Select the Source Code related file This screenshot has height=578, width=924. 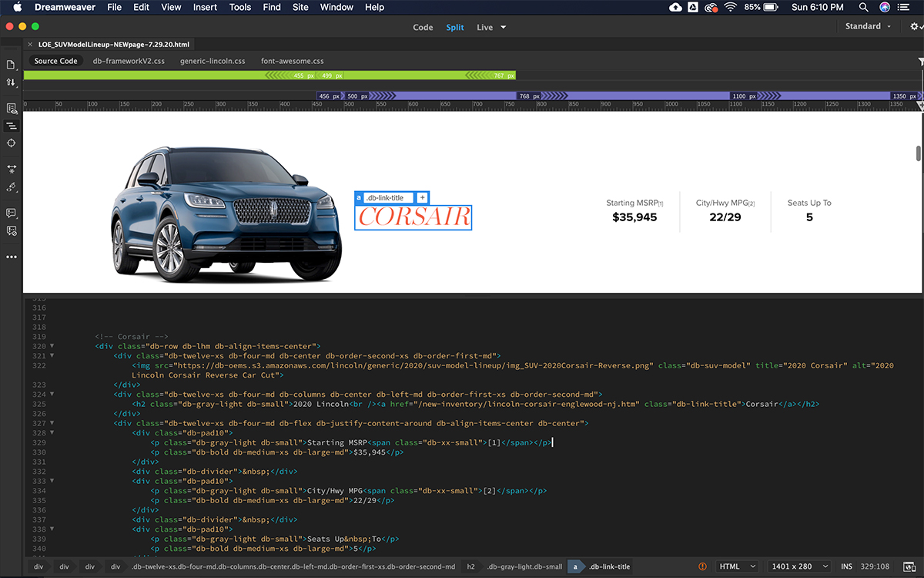point(55,61)
